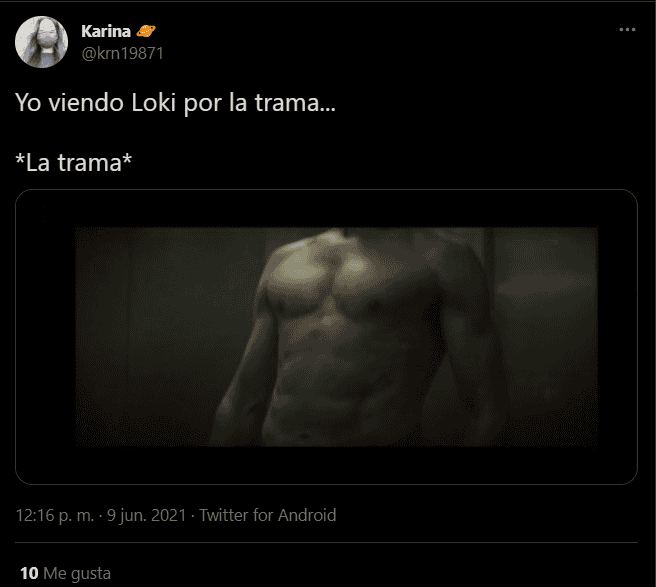This screenshot has height=587, width=656.
Task: Click the planet emoji beside Karina's name
Action: click(146, 31)
